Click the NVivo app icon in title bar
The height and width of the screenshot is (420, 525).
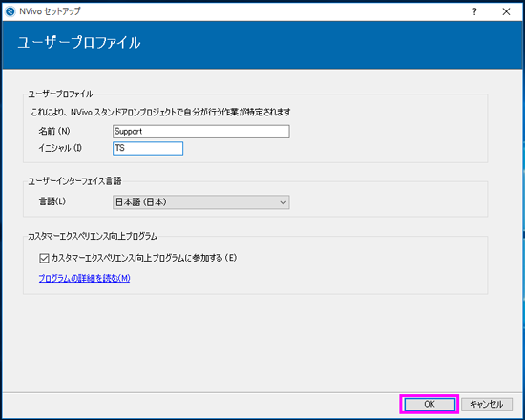click(10, 11)
